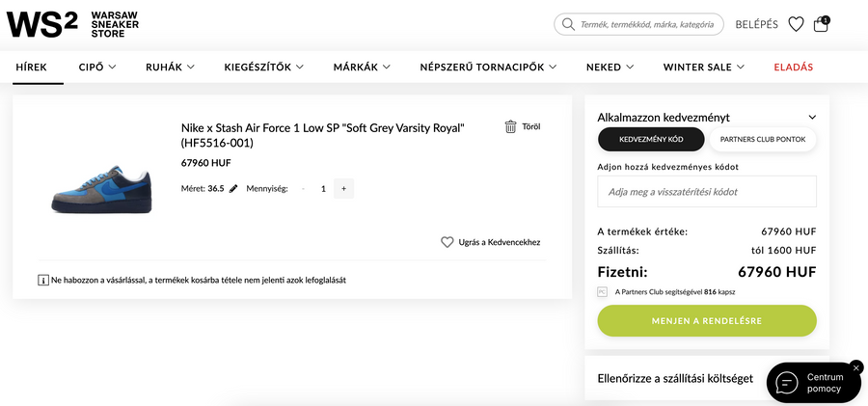Close the help chat widget
Screen dimensions: 868x406
click(856, 367)
